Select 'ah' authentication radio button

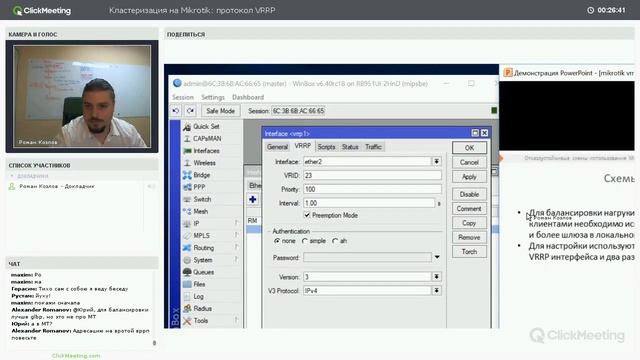[335, 241]
